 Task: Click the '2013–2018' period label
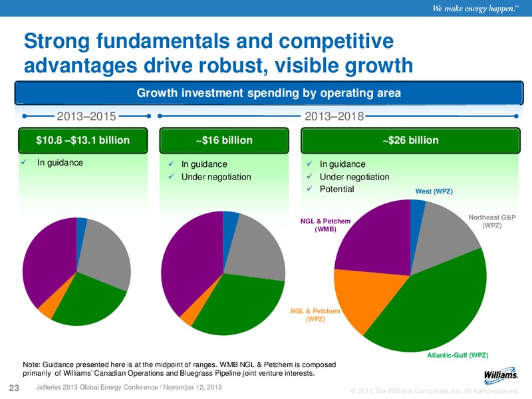click(334, 116)
